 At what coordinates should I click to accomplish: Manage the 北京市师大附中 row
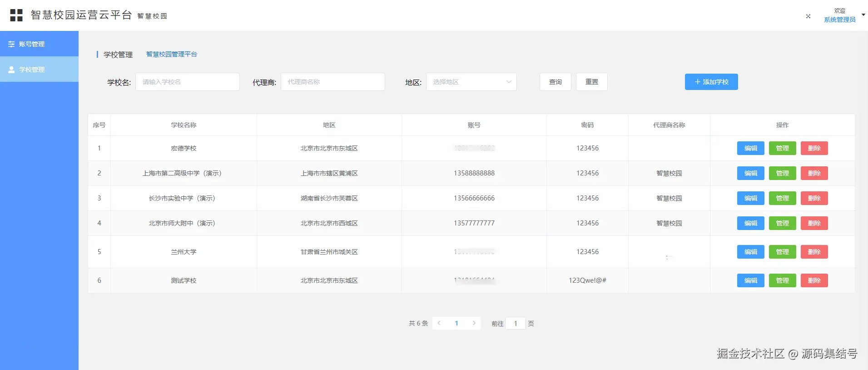click(x=783, y=223)
